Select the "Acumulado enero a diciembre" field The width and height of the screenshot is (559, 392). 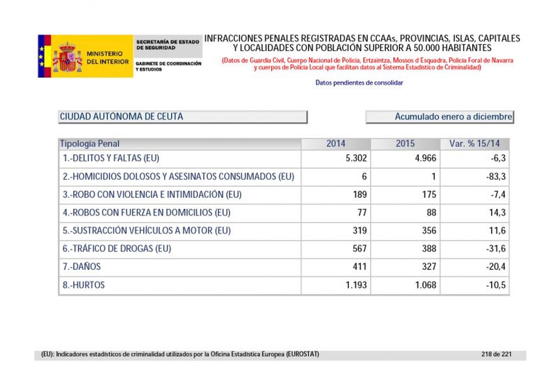point(440,117)
